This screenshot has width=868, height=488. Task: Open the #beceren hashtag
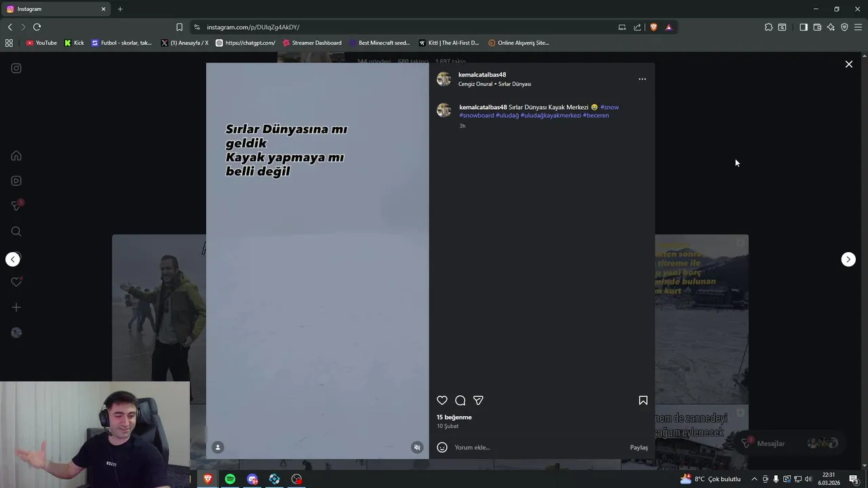click(x=596, y=115)
